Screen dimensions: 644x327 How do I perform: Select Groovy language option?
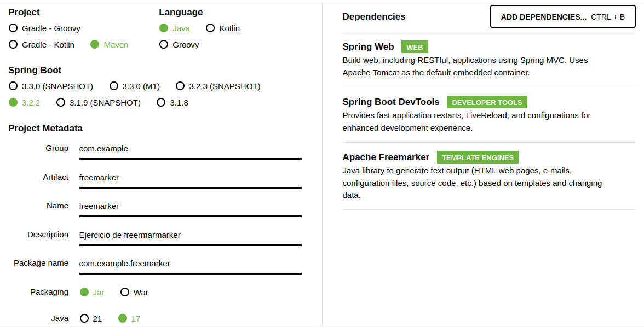click(179, 45)
